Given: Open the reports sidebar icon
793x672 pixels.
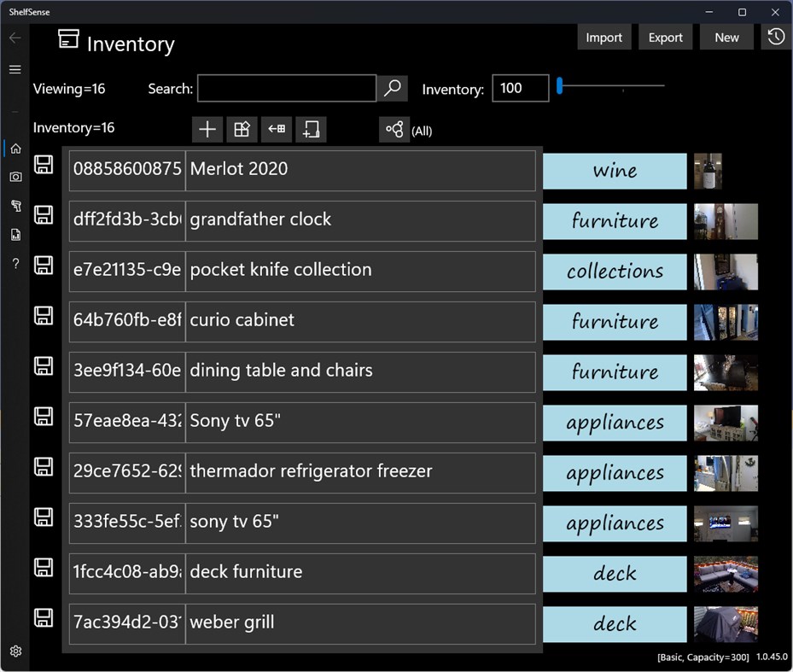Looking at the screenshot, I should [x=15, y=234].
